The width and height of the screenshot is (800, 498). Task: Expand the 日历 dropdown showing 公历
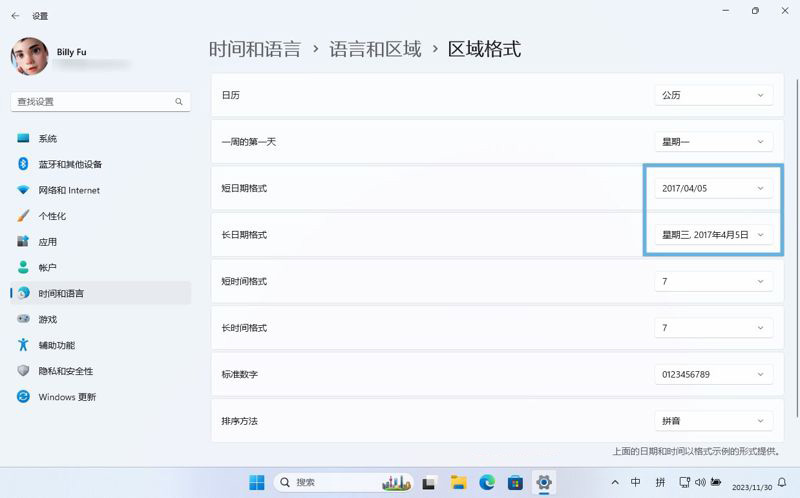click(712, 95)
